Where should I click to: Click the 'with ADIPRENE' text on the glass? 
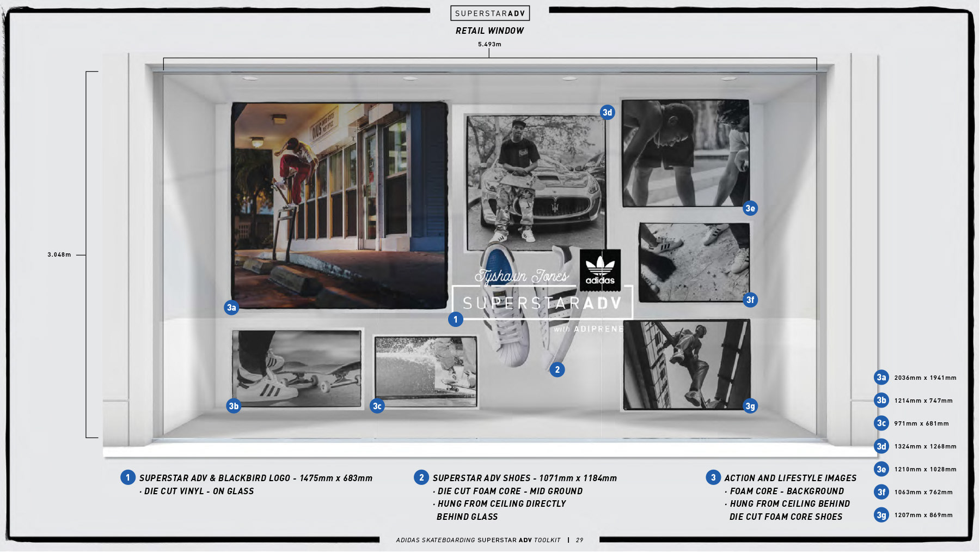coord(588,329)
